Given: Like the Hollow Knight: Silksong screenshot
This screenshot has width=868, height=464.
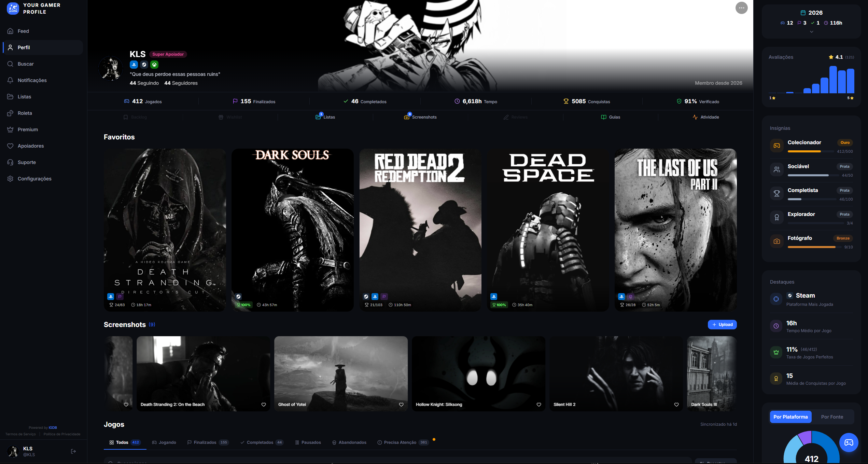Looking at the screenshot, I should [x=539, y=404].
